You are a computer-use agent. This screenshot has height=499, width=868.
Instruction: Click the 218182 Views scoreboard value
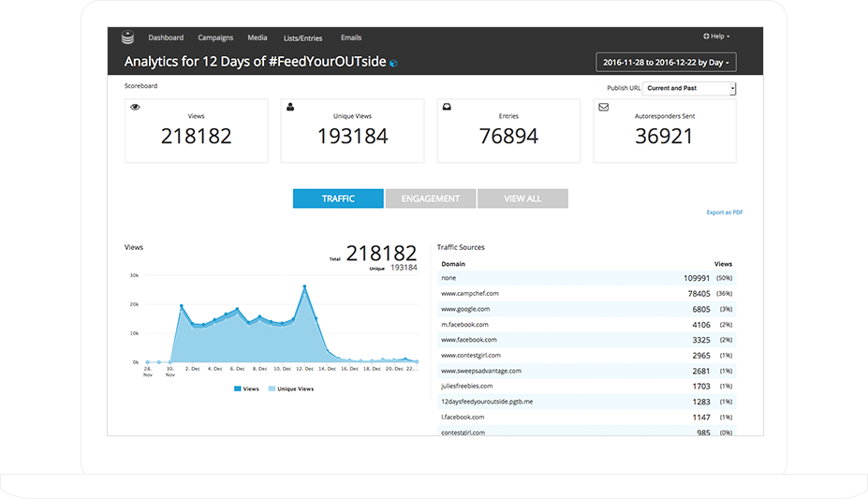tap(196, 136)
